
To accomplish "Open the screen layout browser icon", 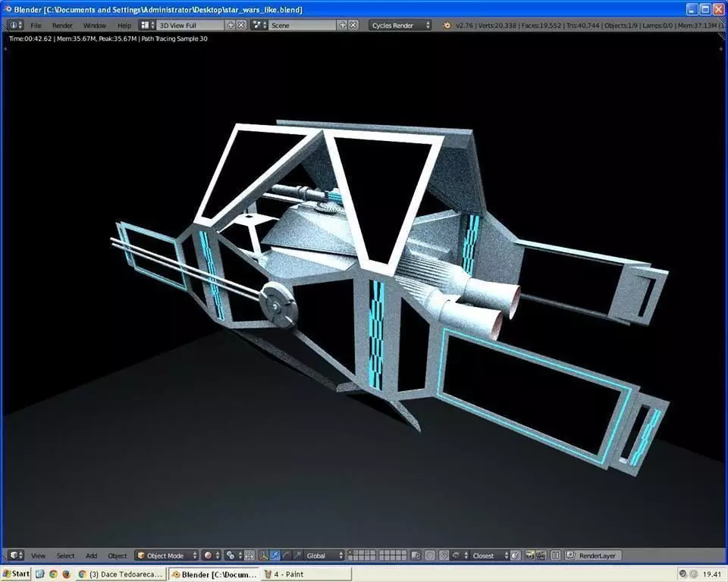I will (148, 25).
